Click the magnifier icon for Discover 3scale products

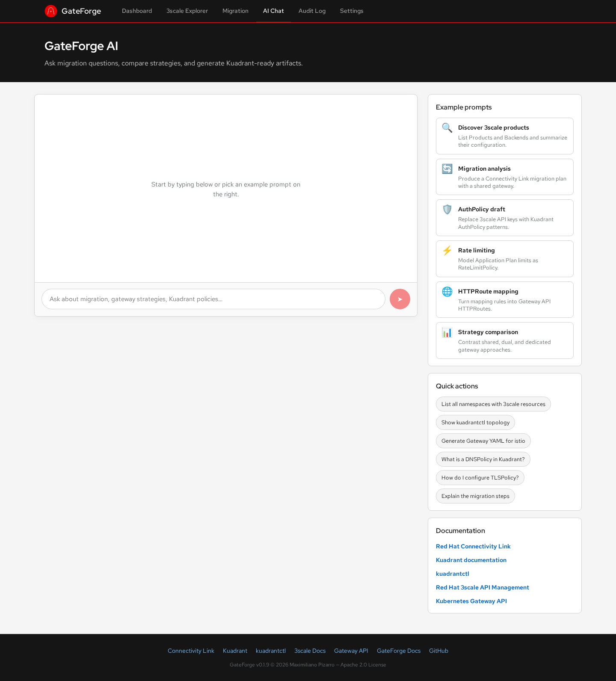[x=447, y=127]
